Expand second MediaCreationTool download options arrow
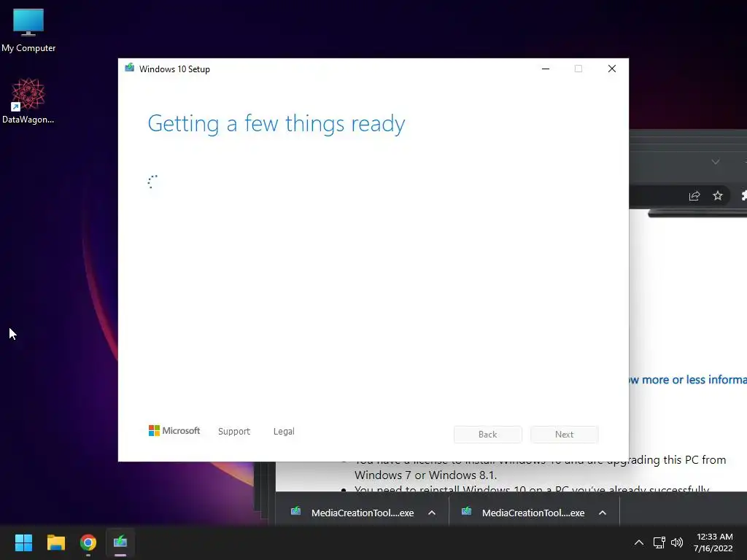The width and height of the screenshot is (747, 560). 602,513
